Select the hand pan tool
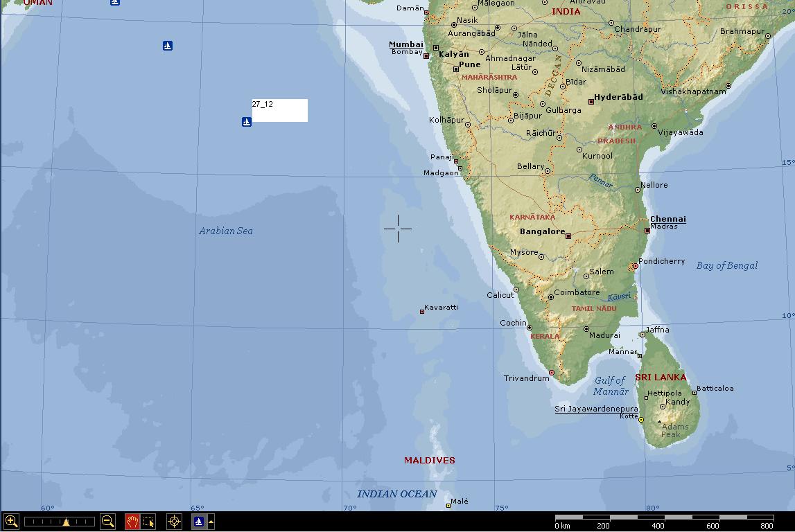 132,521
